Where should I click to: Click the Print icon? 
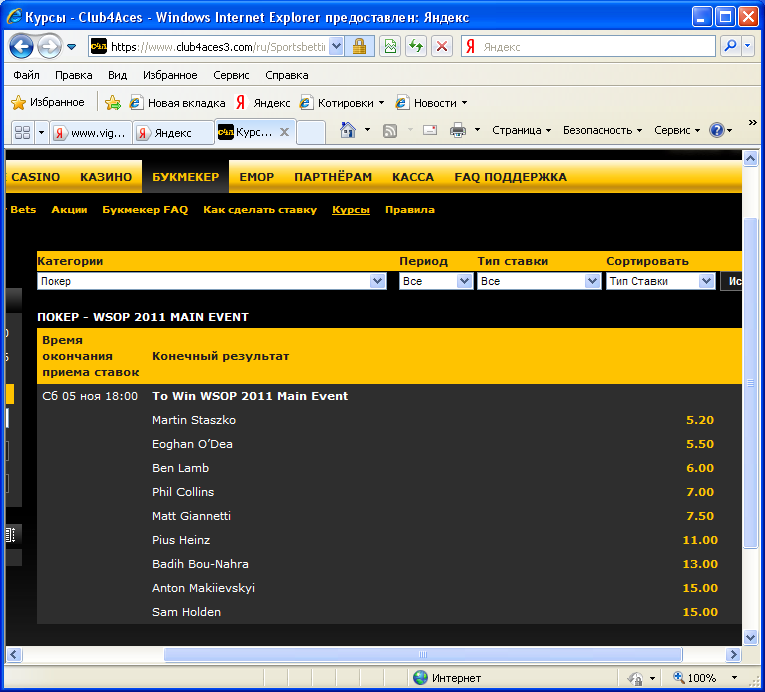458,130
